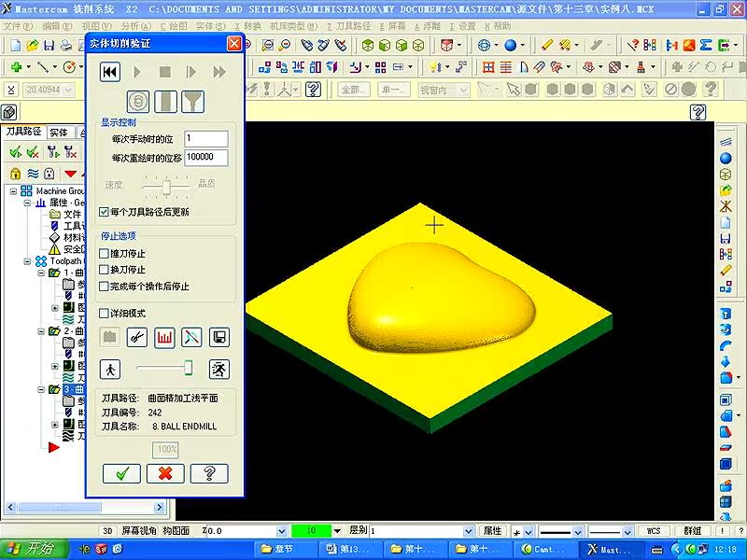Click the yellow pencil color toolbar icon
Viewport: 747px width, 560px height.
point(546,45)
